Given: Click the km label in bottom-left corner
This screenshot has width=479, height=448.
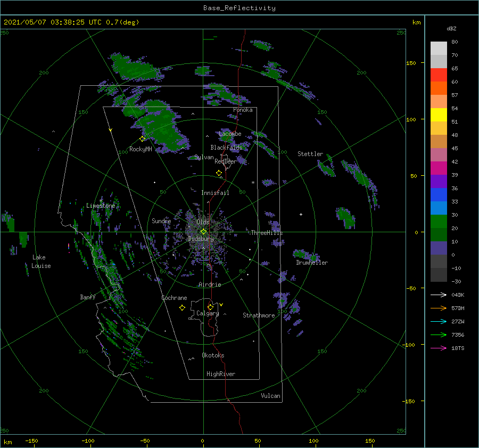Looking at the screenshot, I should (8, 442).
